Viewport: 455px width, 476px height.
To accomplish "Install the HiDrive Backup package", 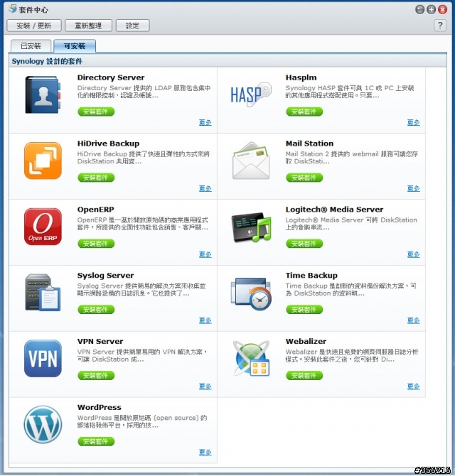I will pyautogui.click(x=96, y=178).
